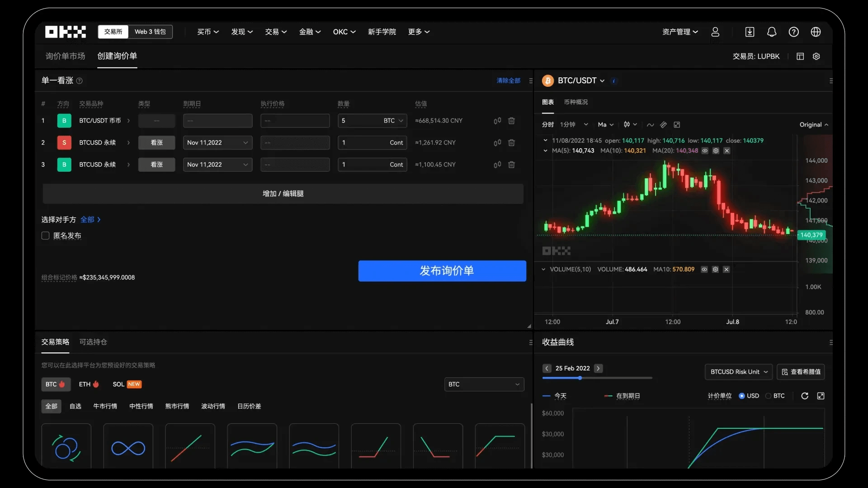This screenshot has width=868, height=488.
Task: Open the BTCUSD Risk Unit dropdown
Action: (738, 371)
